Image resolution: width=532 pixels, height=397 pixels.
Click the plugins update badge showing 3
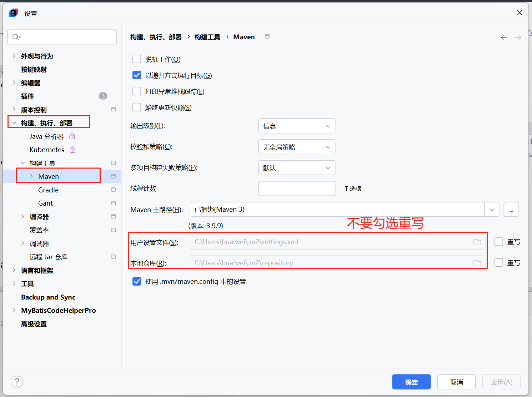(x=103, y=96)
